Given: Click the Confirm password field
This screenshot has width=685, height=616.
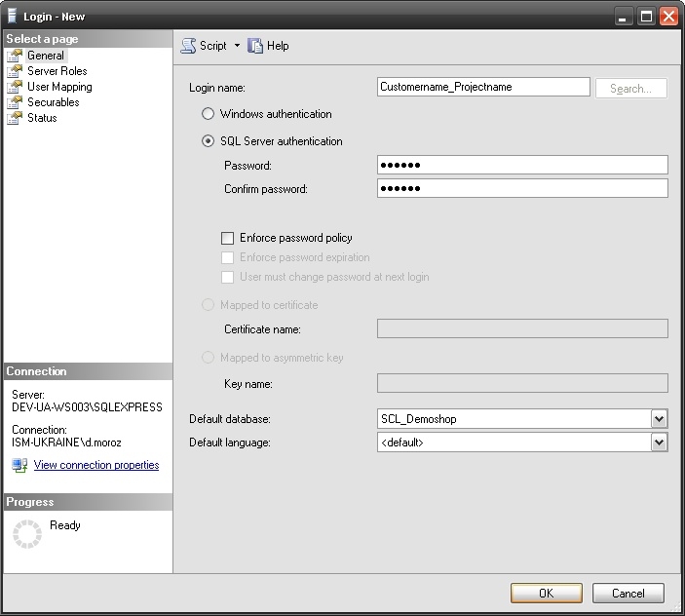Looking at the screenshot, I should pyautogui.click(x=522, y=188).
